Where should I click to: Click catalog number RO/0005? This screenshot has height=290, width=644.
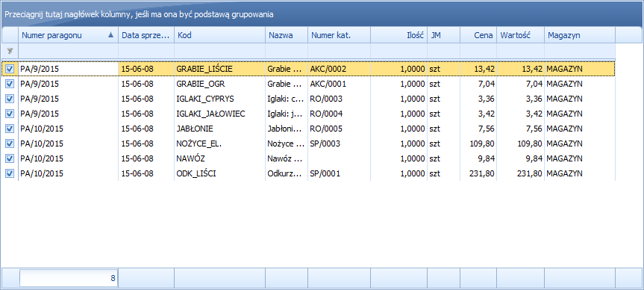[x=340, y=129]
